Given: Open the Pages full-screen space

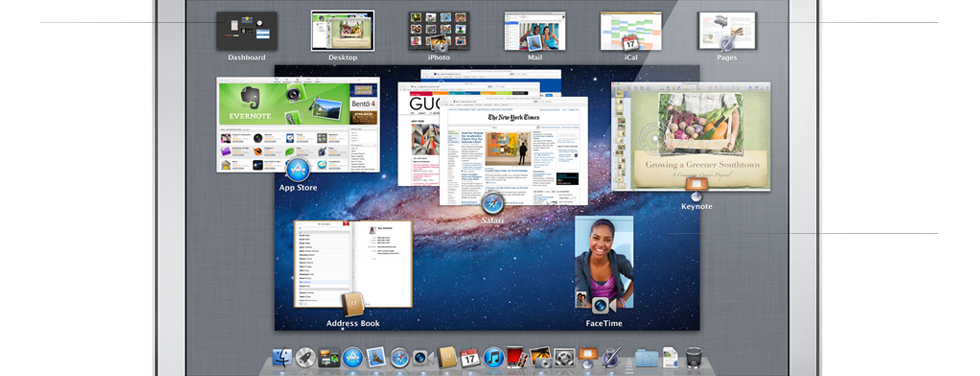Looking at the screenshot, I should 727,31.
